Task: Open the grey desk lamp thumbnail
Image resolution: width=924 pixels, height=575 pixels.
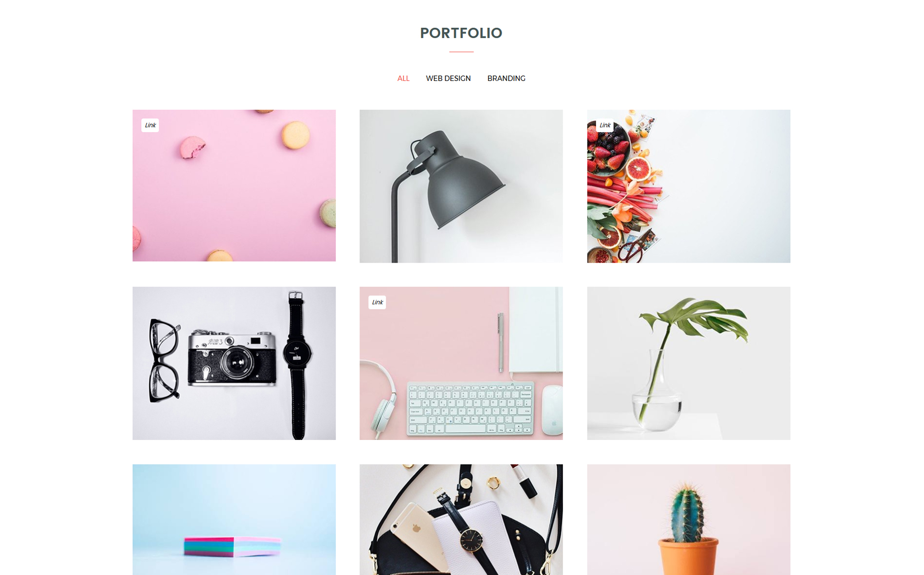Action: click(x=461, y=186)
